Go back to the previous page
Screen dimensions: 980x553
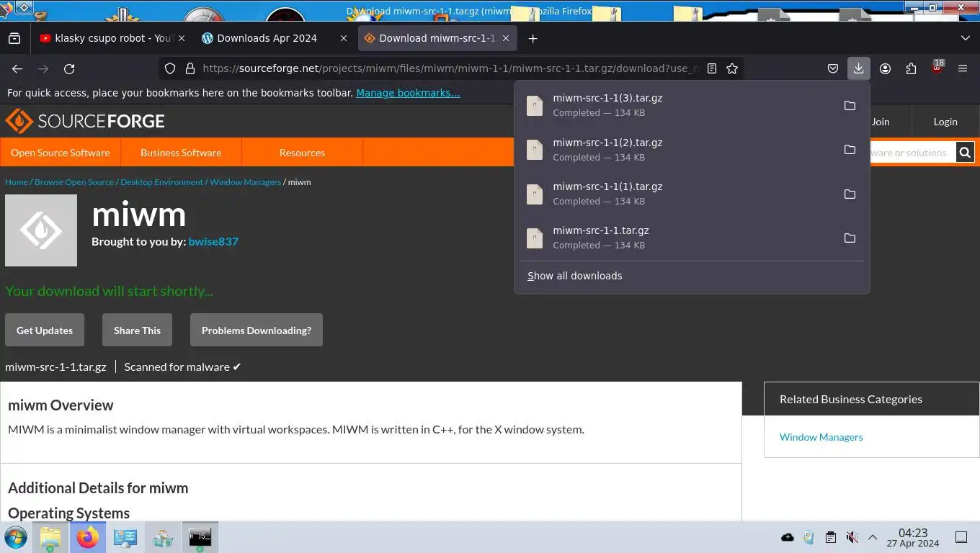[17, 68]
